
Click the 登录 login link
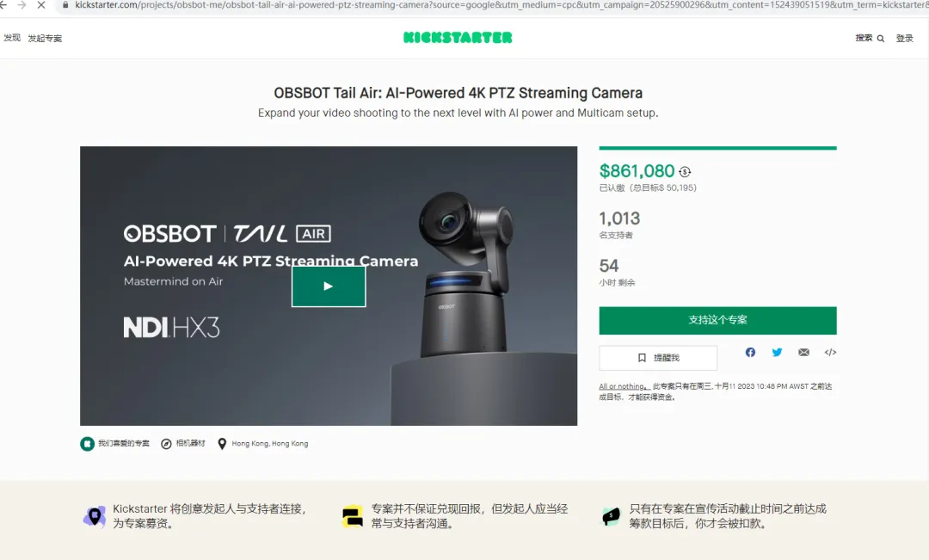pyautogui.click(x=904, y=39)
